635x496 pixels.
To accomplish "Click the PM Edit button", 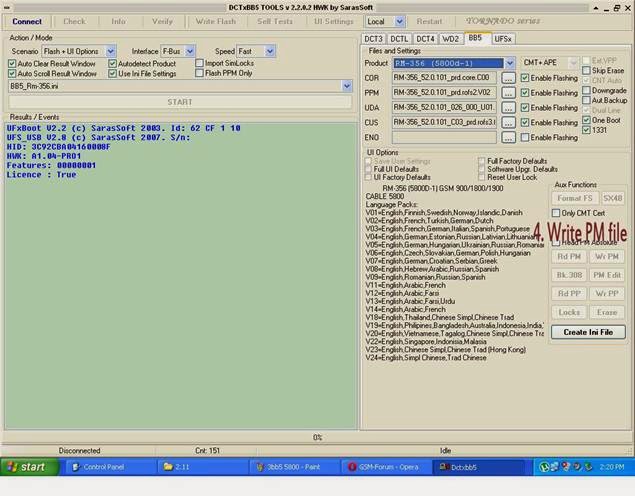I will tap(607, 275).
